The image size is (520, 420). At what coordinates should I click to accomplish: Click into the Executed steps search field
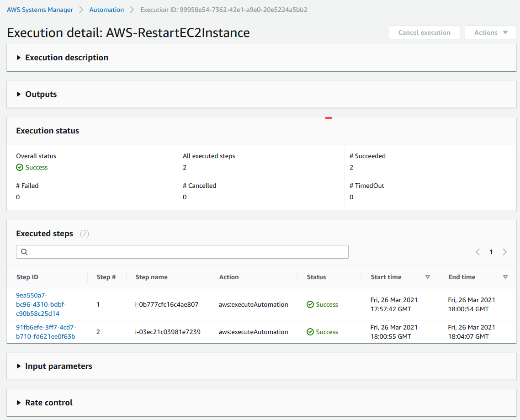click(182, 252)
